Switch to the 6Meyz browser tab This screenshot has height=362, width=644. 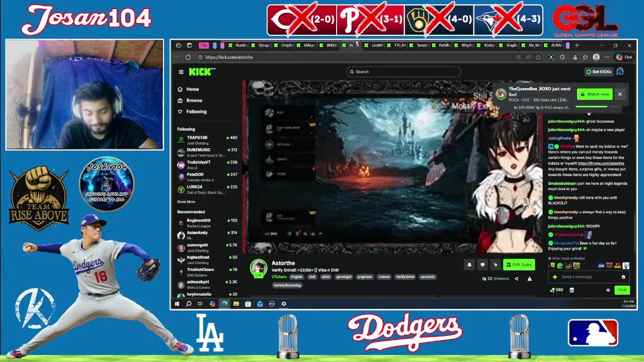[306, 45]
